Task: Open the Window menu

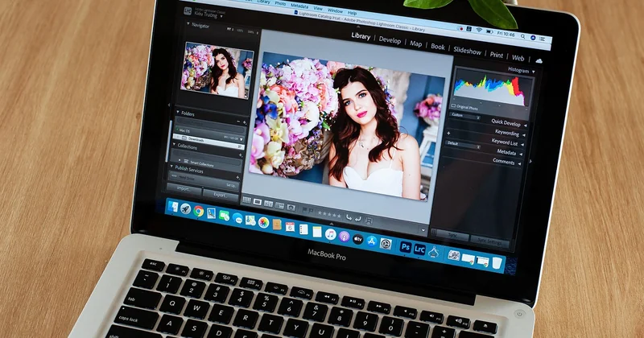Action: coord(335,10)
